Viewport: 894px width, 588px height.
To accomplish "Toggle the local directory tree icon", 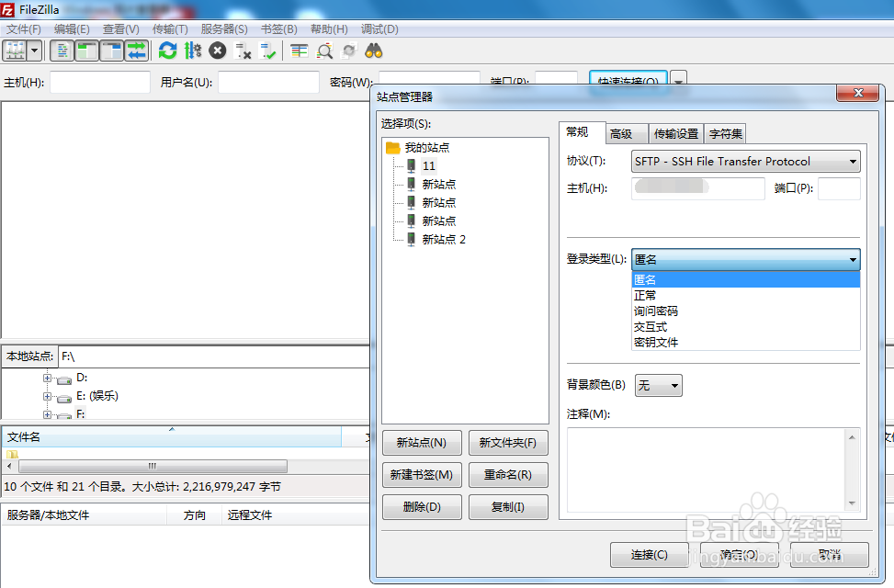I will [x=86, y=51].
